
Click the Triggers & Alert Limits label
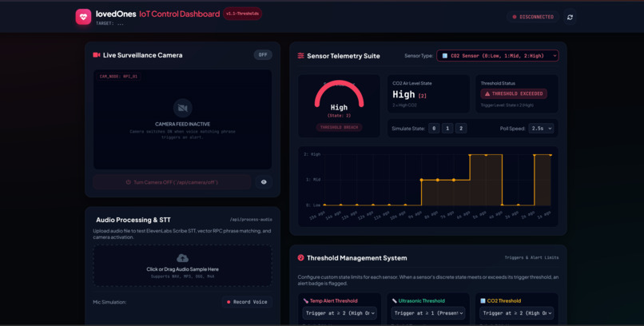coord(531,258)
